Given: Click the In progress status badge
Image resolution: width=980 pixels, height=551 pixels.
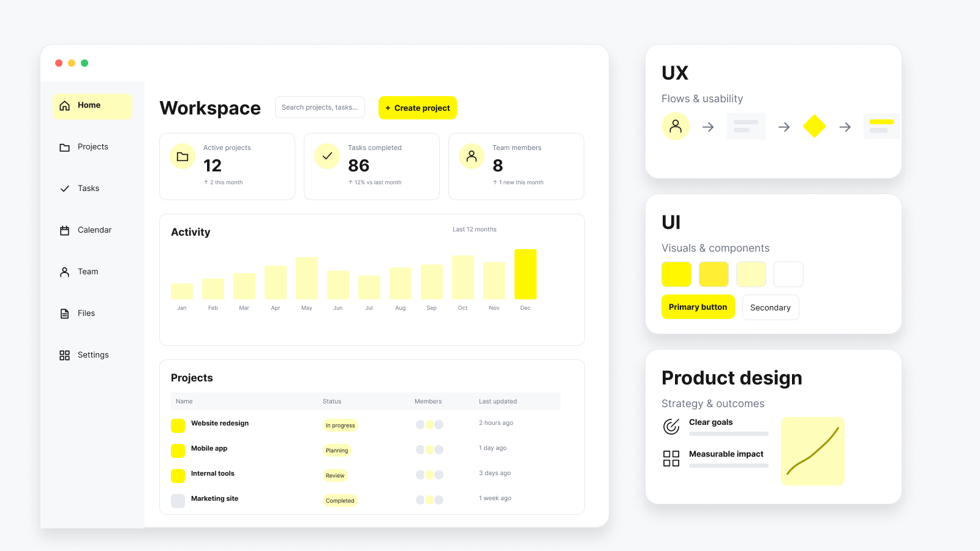Looking at the screenshot, I should pos(340,425).
